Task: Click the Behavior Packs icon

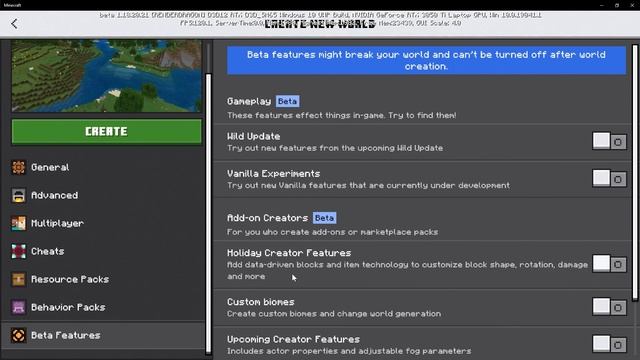Action: click(18, 307)
